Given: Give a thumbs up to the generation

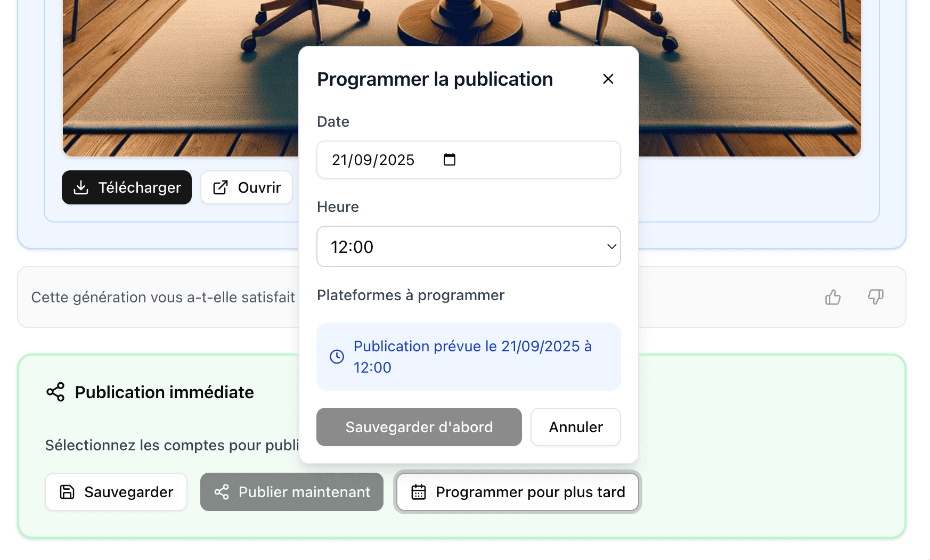Looking at the screenshot, I should click(x=833, y=297).
